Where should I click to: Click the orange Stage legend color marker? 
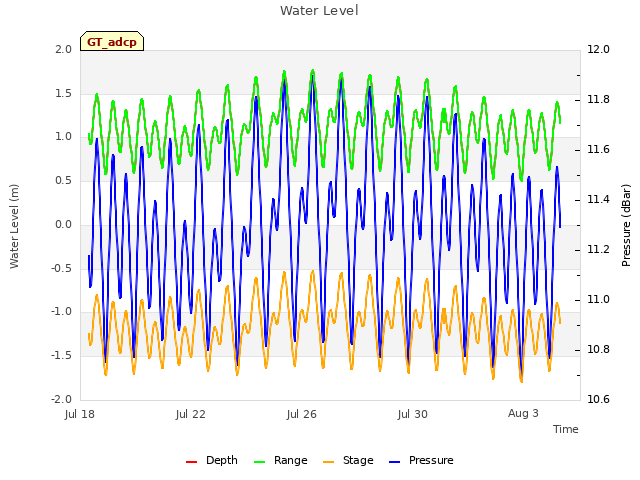tap(328, 462)
